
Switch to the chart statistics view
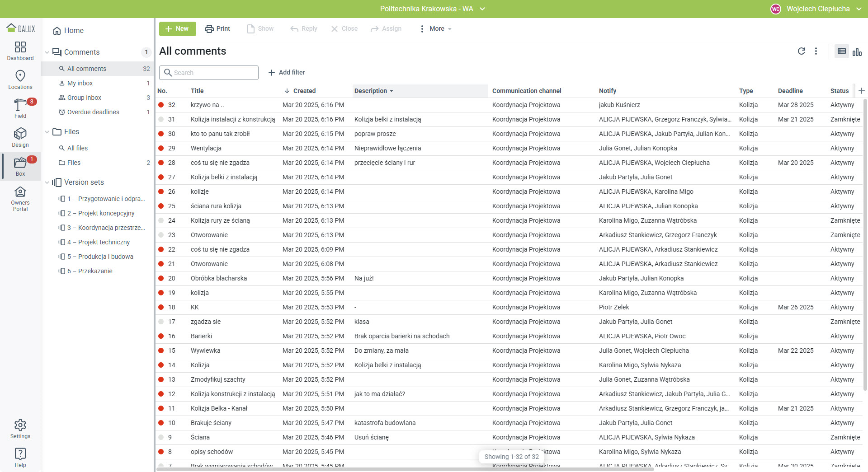pos(857,51)
